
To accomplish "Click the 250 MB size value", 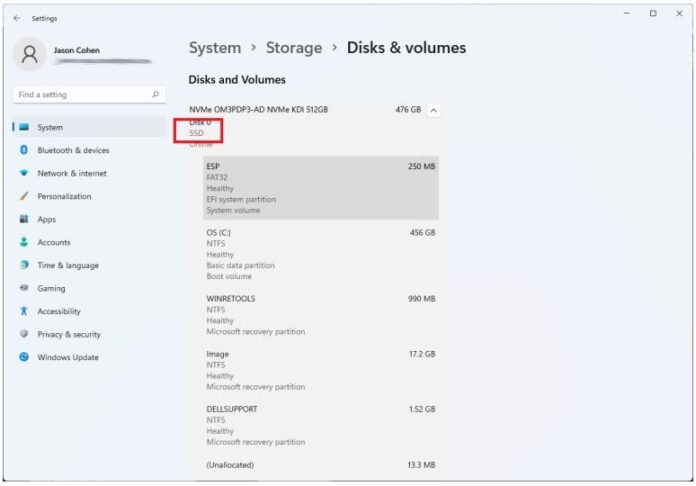I will click(x=421, y=166).
